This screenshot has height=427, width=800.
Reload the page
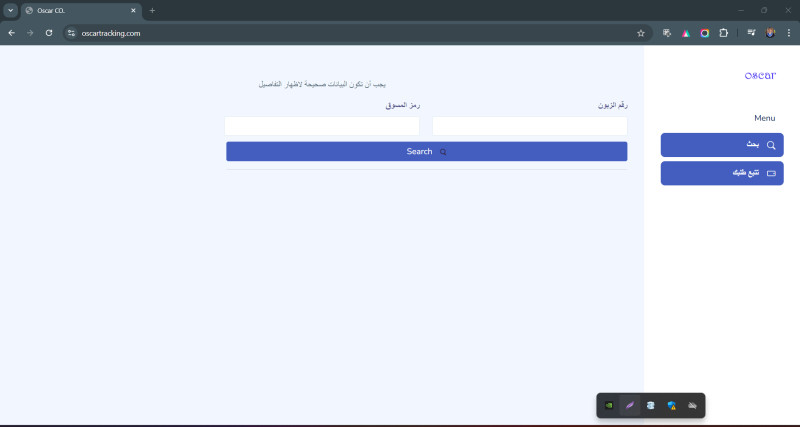coord(49,33)
